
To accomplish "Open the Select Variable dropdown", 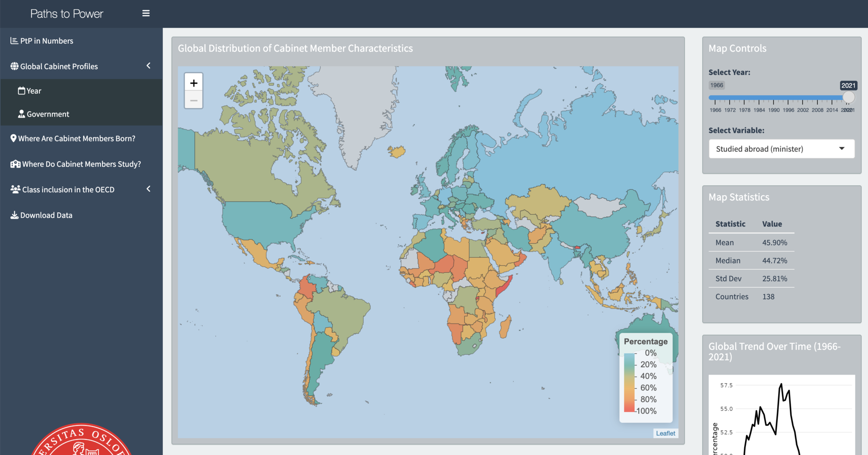I will point(782,149).
